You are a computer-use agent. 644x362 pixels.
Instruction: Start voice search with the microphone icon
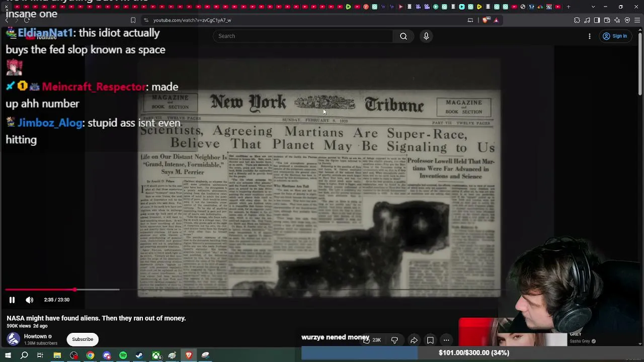(x=426, y=36)
